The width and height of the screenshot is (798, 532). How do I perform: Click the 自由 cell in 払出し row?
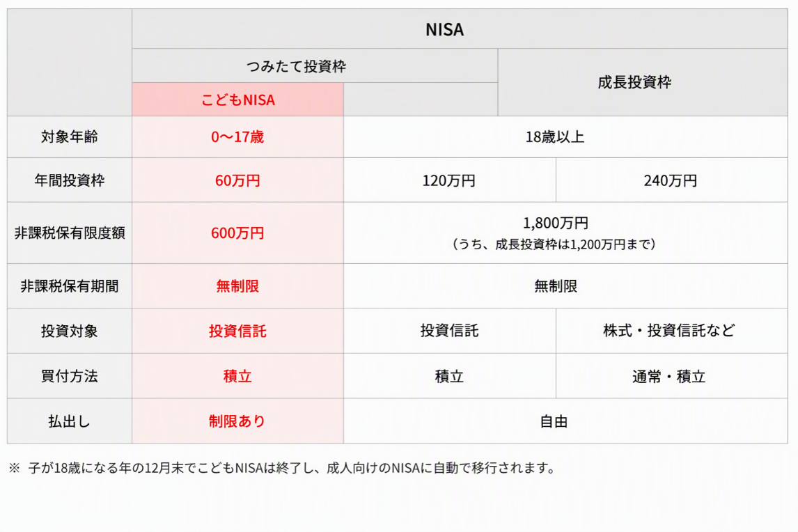[x=565, y=421]
